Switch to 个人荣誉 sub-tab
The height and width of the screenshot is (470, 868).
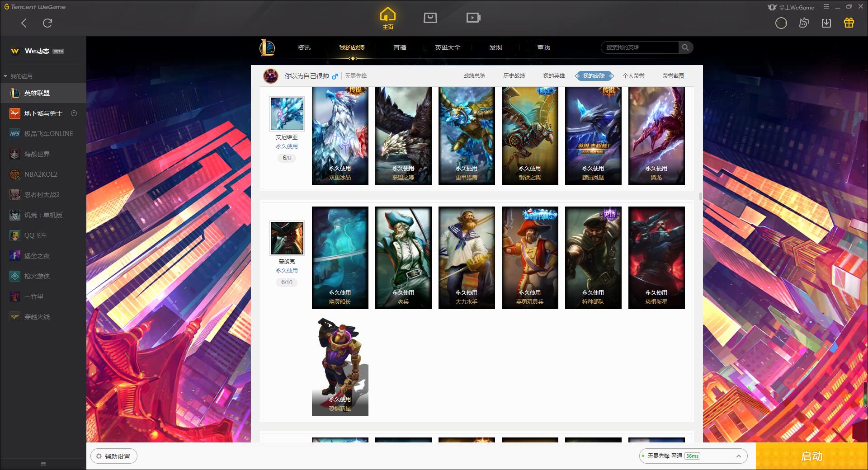[633, 76]
